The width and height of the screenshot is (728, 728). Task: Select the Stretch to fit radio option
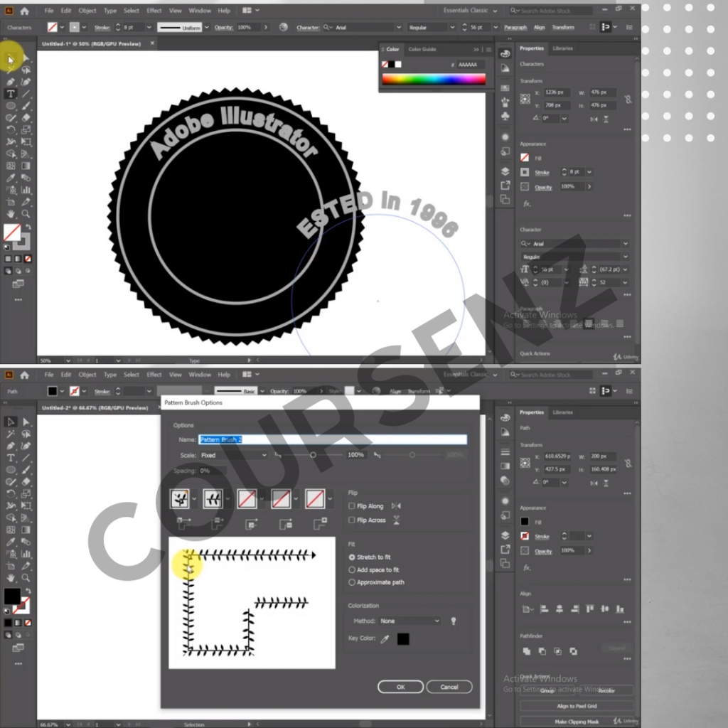351,557
